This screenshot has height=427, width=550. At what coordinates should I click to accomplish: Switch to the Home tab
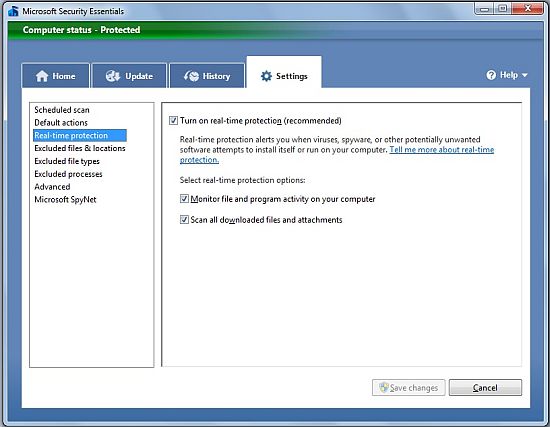pyautogui.click(x=55, y=75)
